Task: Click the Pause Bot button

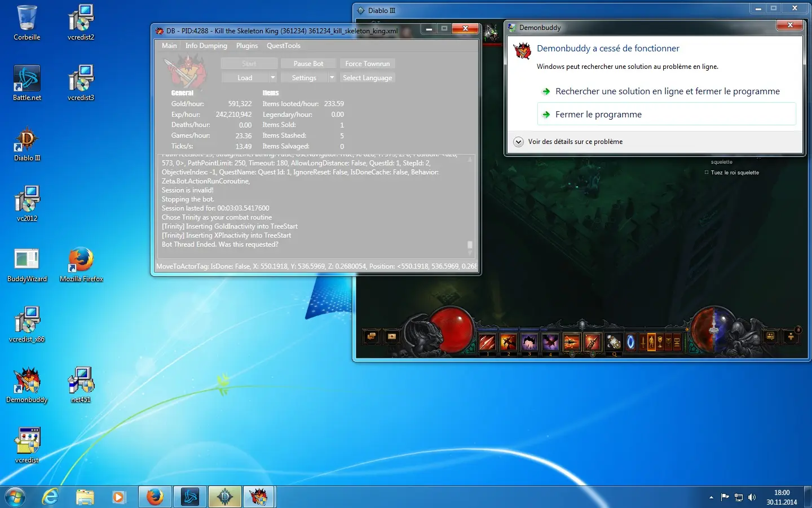Action: (308, 64)
